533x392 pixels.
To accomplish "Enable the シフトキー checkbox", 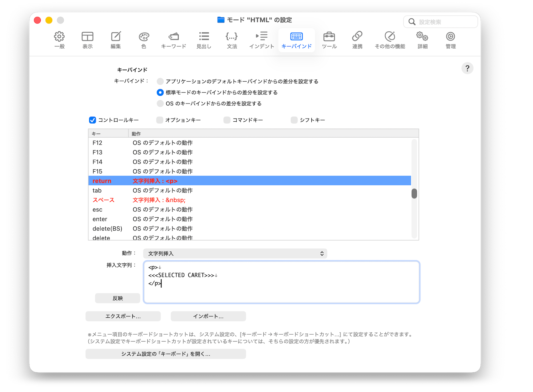I will coord(294,120).
